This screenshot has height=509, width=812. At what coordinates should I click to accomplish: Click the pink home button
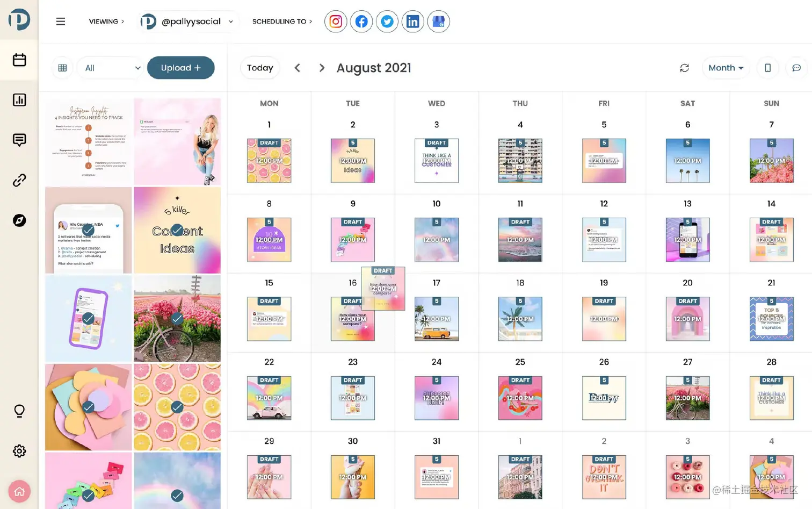click(19, 491)
